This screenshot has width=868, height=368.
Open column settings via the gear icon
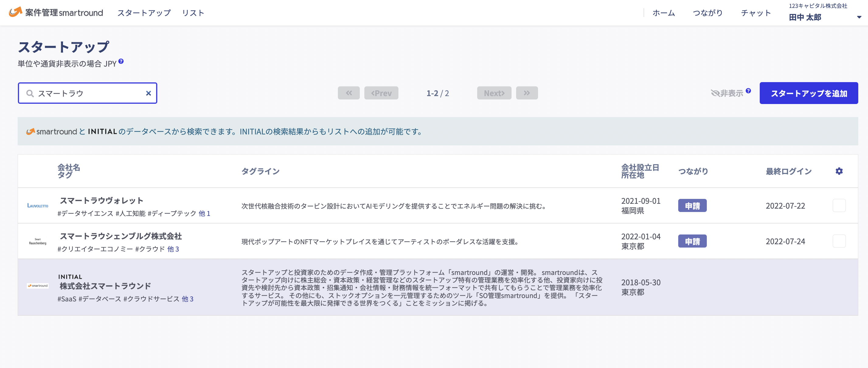(839, 171)
